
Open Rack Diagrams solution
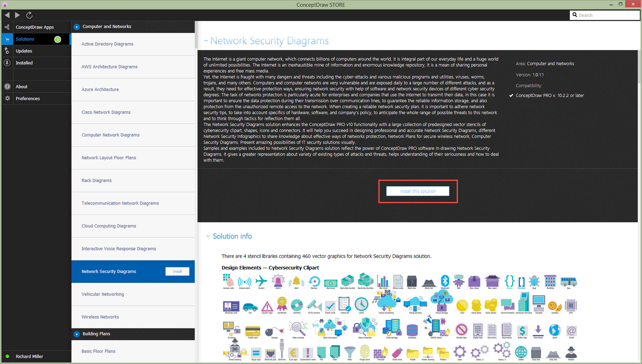133,181
